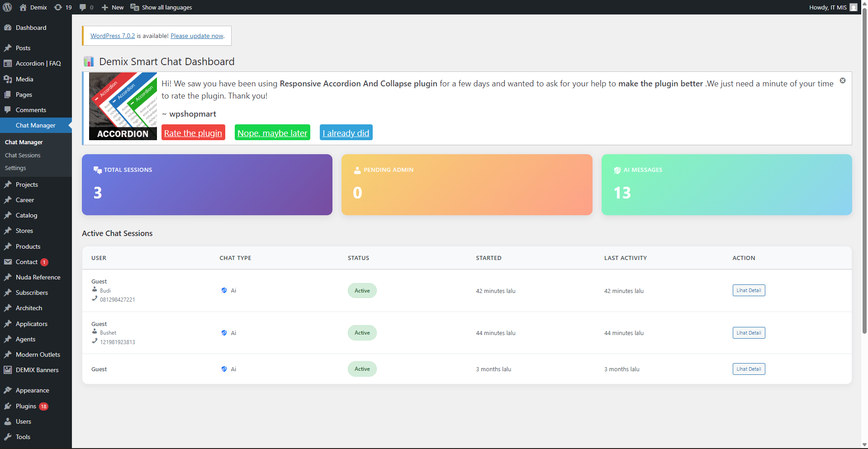Open the Applicators menu item
Screen dimensions: 868x449
(x=36, y=324)
